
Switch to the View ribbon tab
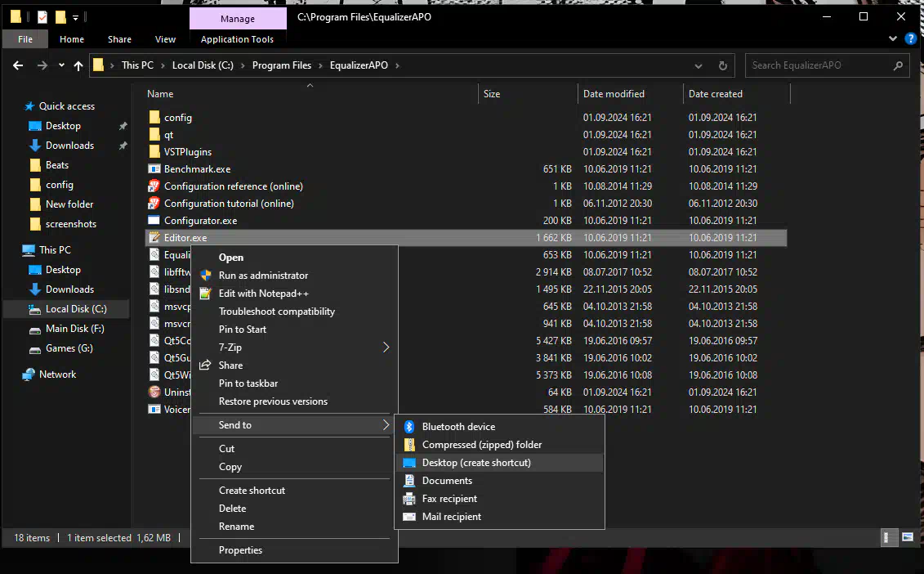tap(165, 39)
